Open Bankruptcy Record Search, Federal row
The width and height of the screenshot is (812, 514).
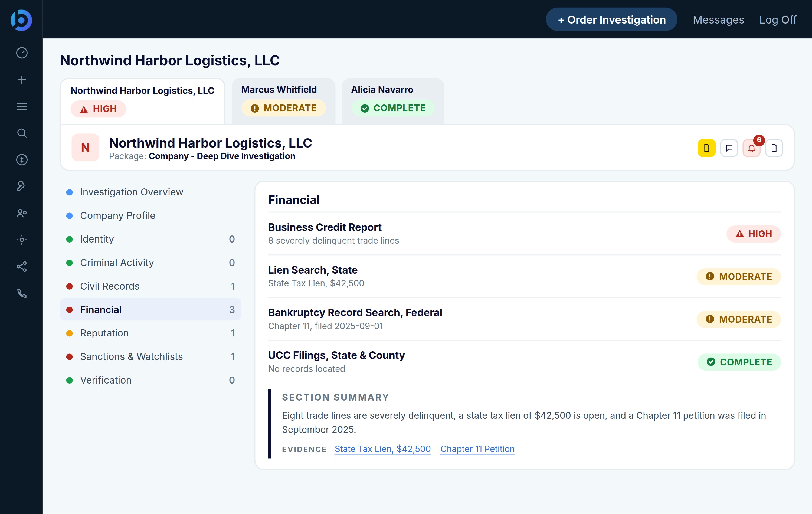524,319
